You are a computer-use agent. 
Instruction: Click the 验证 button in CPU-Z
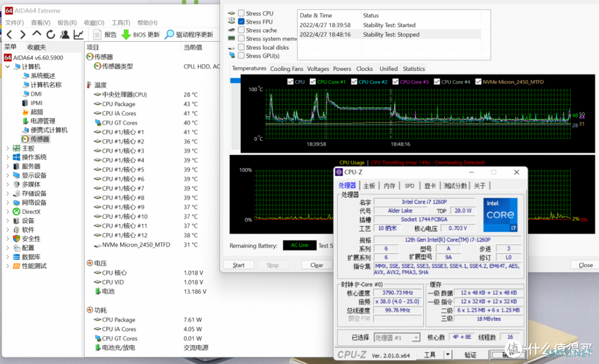coord(470,355)
